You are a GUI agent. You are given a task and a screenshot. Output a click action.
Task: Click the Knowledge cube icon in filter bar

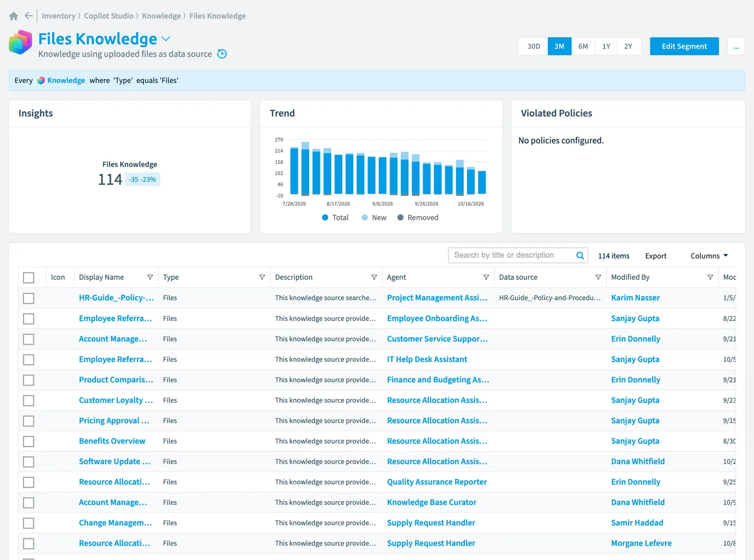(x=41, y=81)
